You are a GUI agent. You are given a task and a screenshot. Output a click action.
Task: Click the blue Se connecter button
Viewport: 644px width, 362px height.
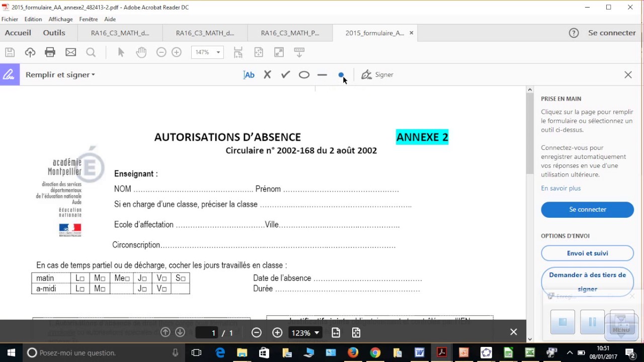pyautogui.click(x=587, y=210)
